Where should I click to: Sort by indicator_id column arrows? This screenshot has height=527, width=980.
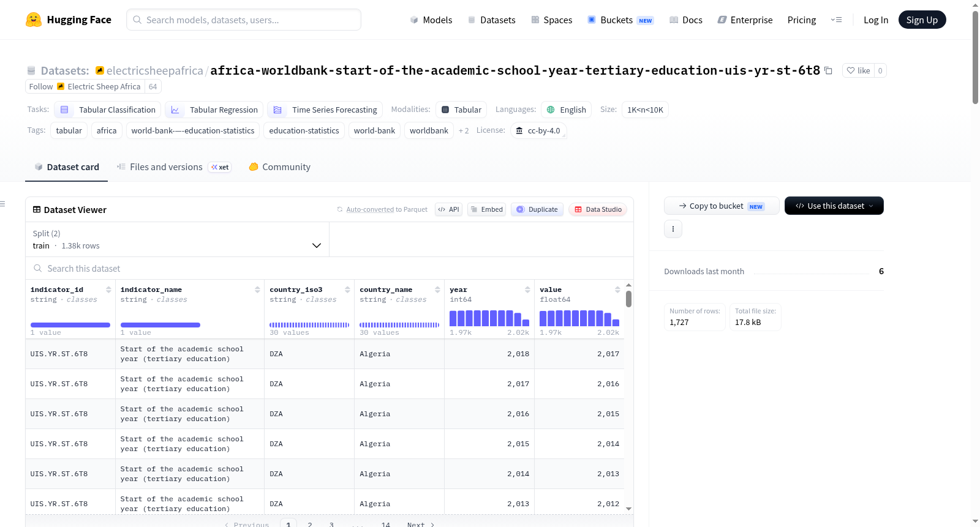tap(108, 290)
